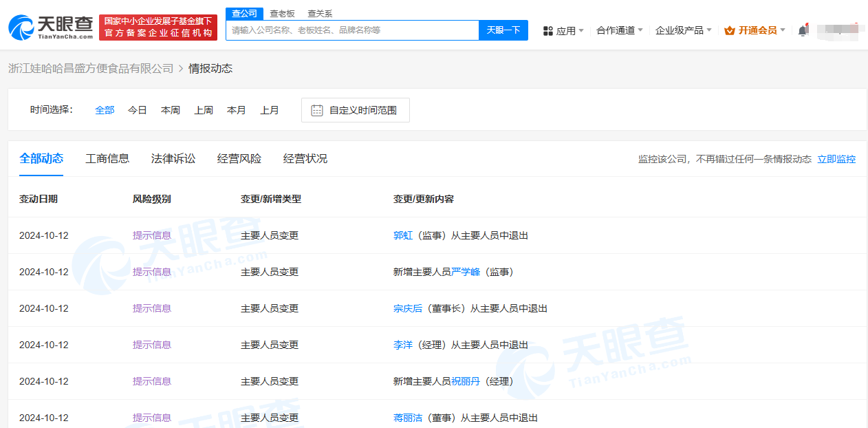Viewport: 868px width, 428px height.
Task: Click the 变更/更新内容 column header
Action: click(424, 199)
